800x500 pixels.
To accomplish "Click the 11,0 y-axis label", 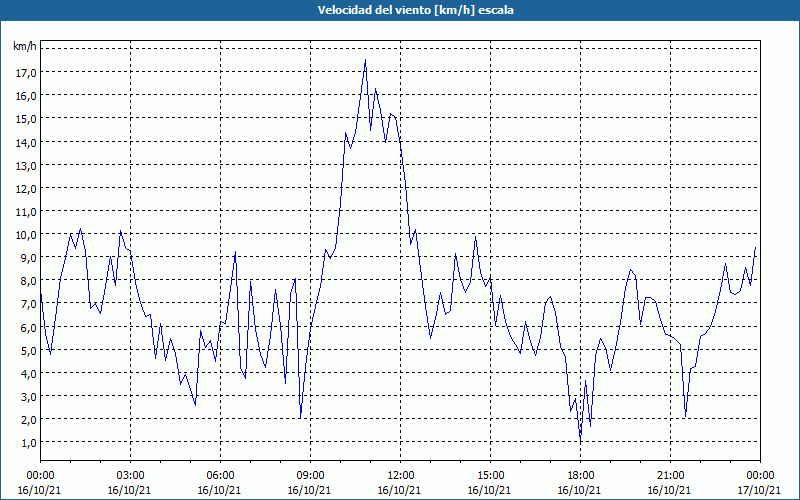I will [26, 211].
